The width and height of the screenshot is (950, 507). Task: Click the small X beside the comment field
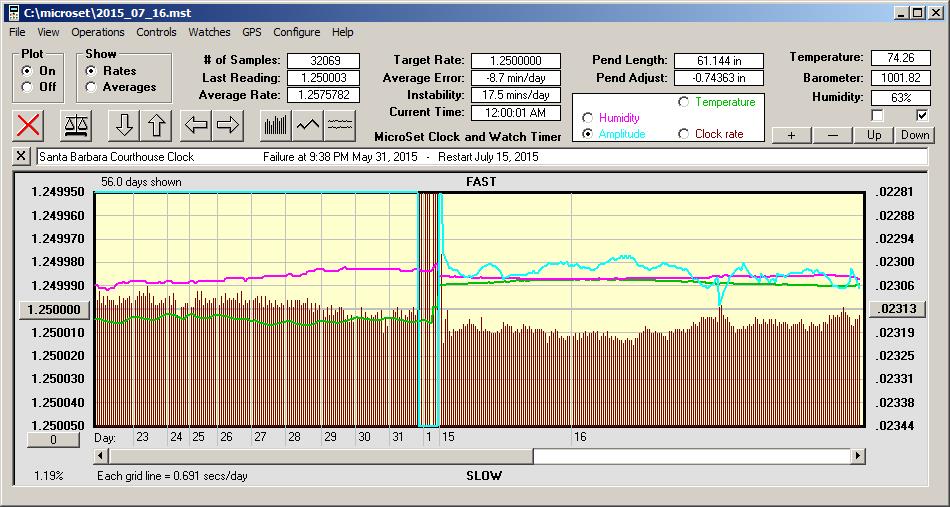(21, 156)
